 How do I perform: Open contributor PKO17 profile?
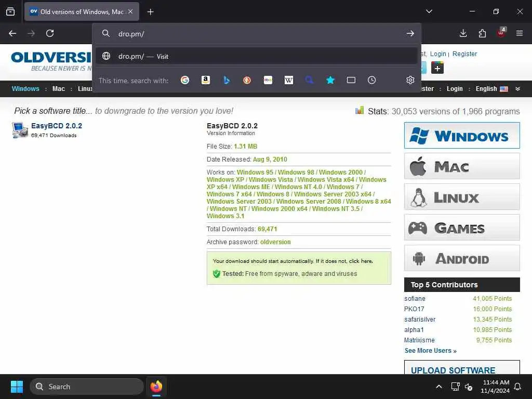pos(414,309)
